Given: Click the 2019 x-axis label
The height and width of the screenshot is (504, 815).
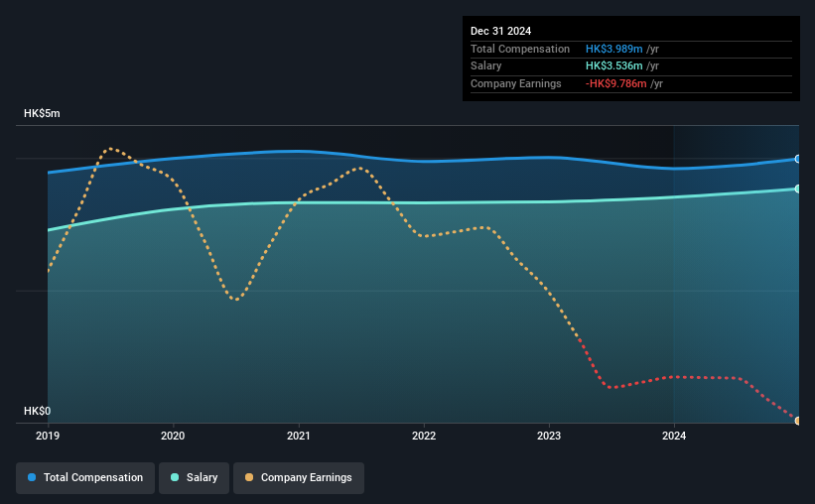Looking at the screenshot, I should tap(48, 436).
